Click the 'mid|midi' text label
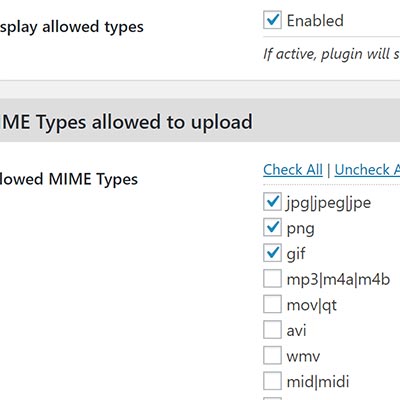Viewport: 400px width, 400px height. tap(318, 382)
